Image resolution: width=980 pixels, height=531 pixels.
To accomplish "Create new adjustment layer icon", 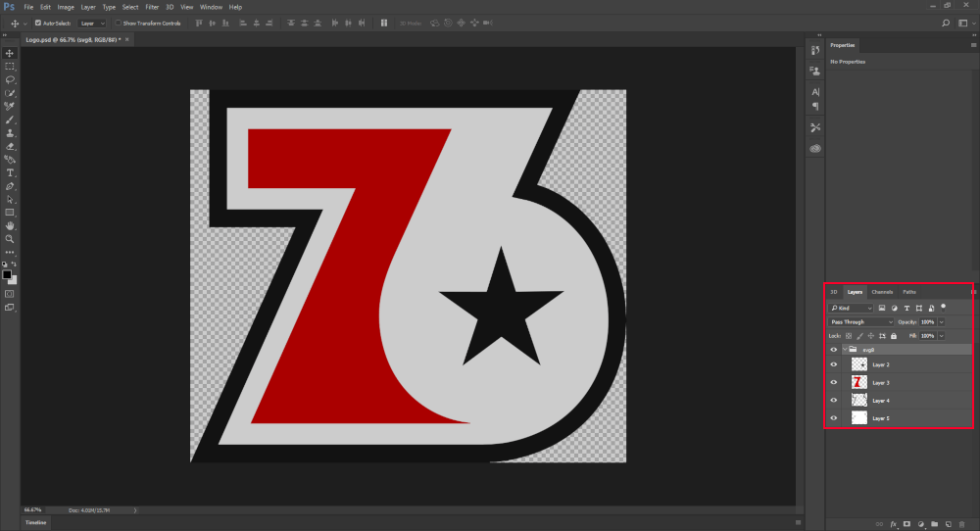I will [x=920, y=524].
